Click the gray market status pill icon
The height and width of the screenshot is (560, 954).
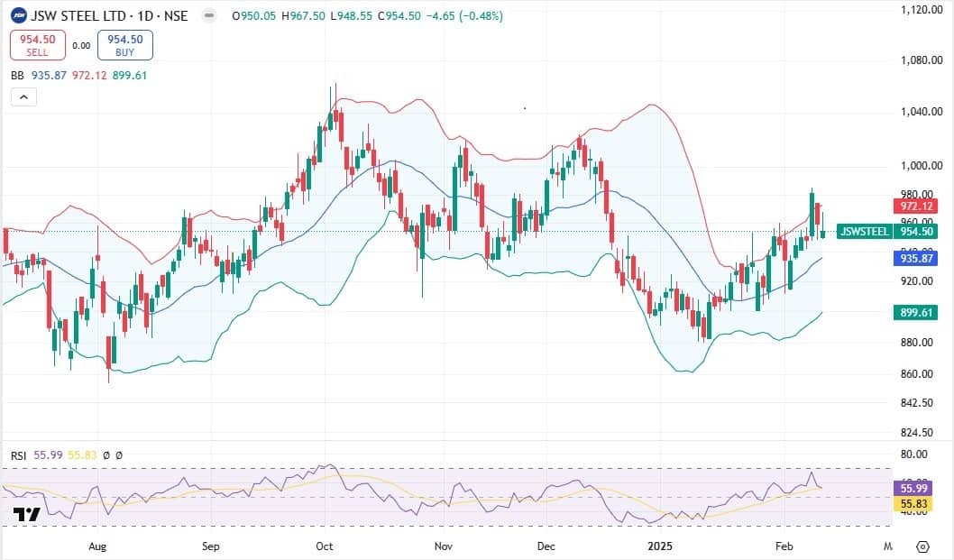click(209, 16)
